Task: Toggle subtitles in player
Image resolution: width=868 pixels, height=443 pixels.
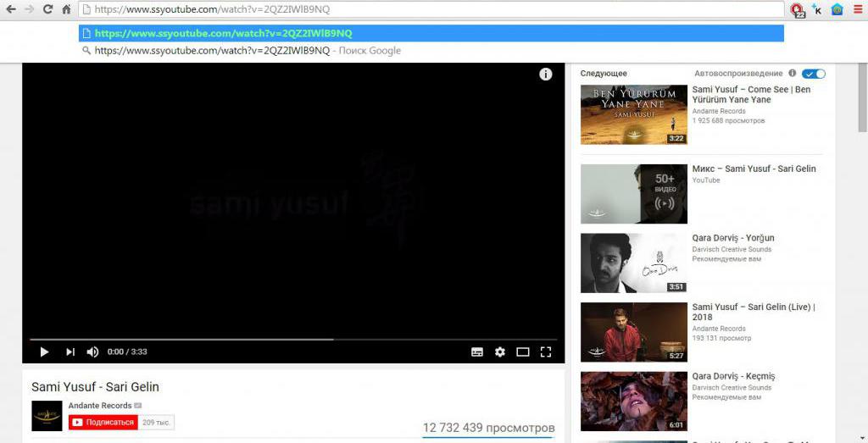Action: (x=477, y=352)
